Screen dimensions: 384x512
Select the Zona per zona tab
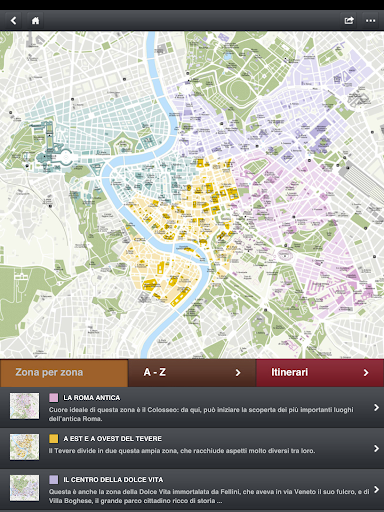tap(64, 373)
